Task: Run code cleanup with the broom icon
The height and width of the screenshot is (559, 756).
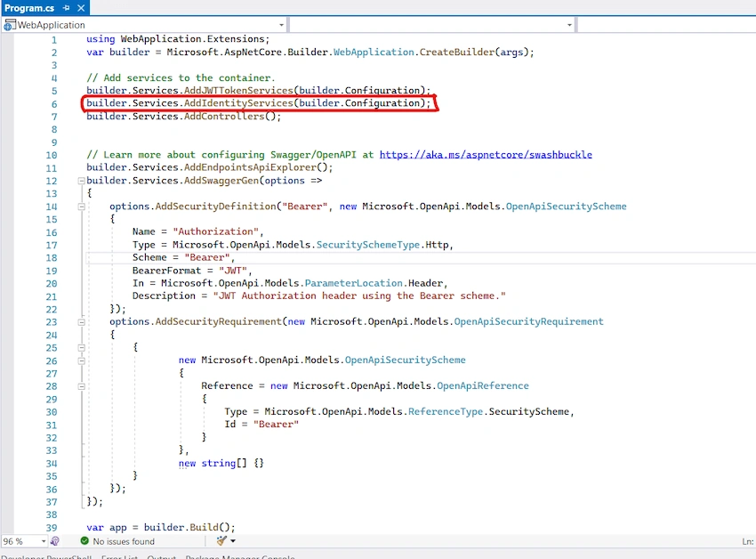Action: coord(221,541)
